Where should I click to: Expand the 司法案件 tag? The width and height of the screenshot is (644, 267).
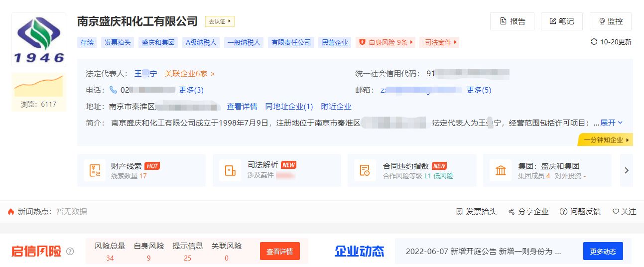point(439,42)
